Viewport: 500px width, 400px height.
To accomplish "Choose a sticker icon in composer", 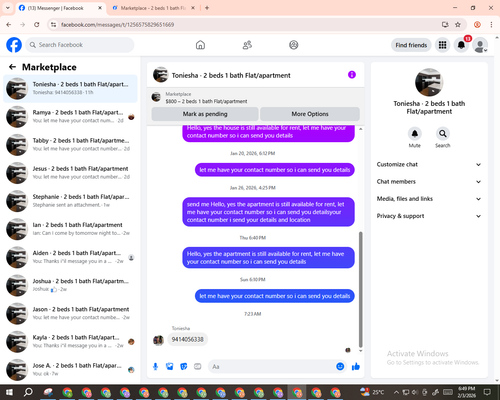I will [x=184, y=367].
